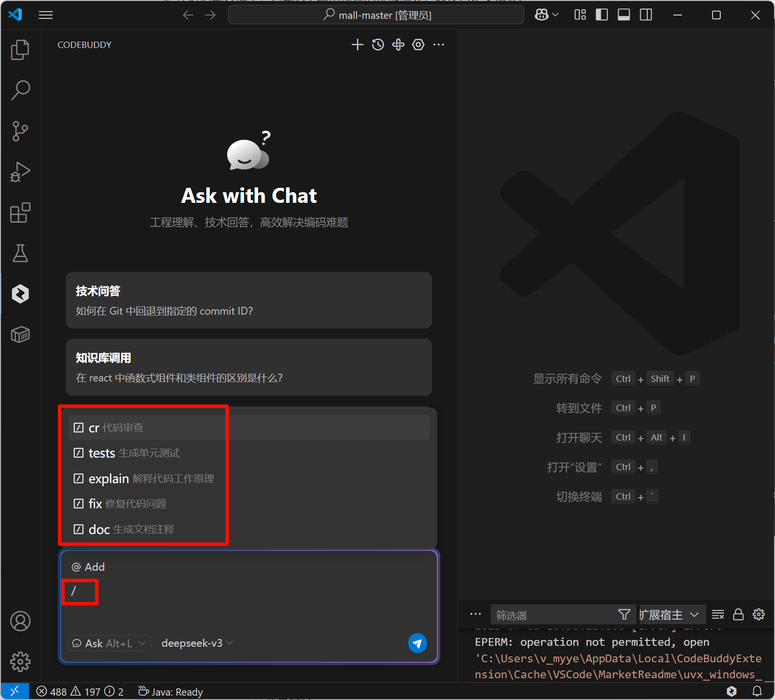Go back with the left arrow
The image size is (775, 700).
point(188,15)
